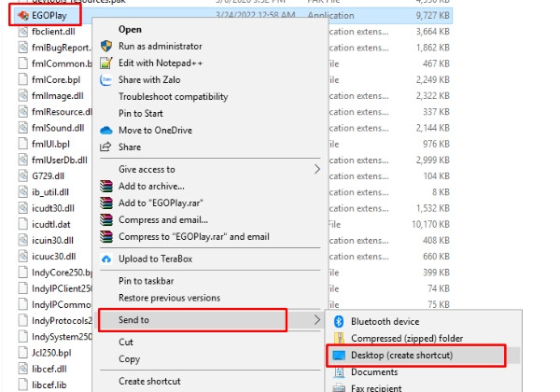Image resolution: width=560 pixels, height=392 pixels.
Task: Click the Share arrow icon
Action: click(x=105, y=147)
